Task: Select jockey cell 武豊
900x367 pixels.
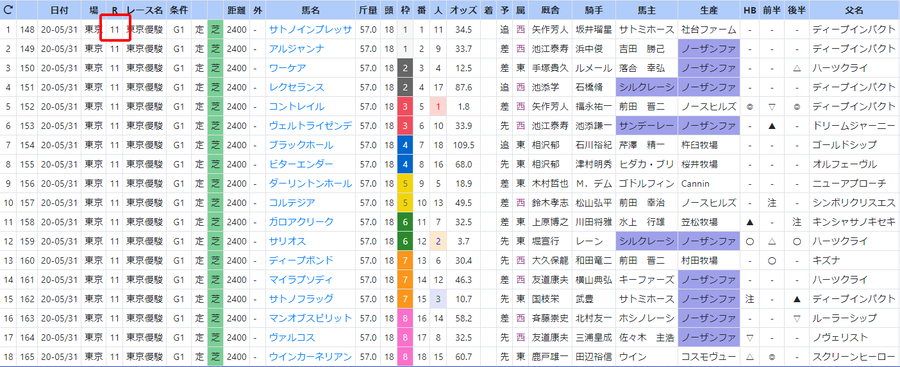Action: pyautogui.click(x=584, y=299)
